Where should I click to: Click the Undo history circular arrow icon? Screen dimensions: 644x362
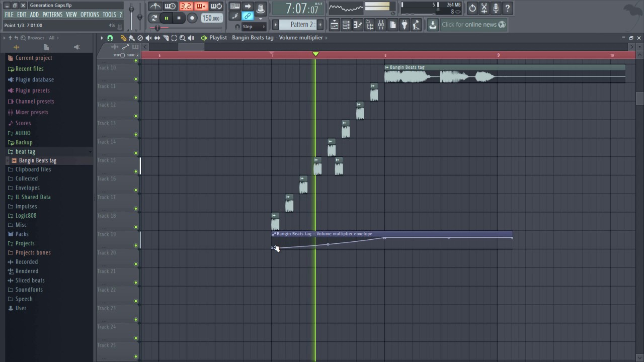tap(472, 8)
